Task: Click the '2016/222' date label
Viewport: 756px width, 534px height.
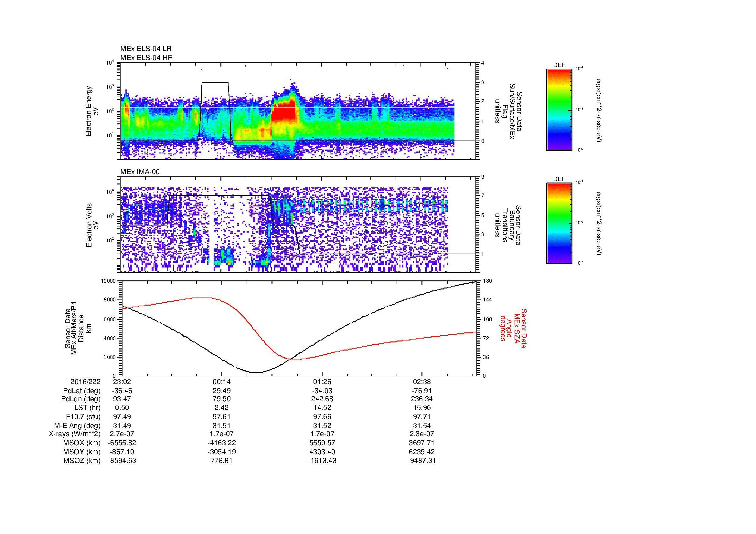Action: [85, 382]
